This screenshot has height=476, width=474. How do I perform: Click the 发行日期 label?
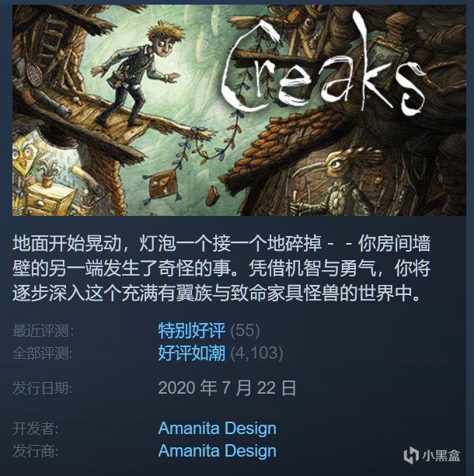click(x=43, y=388)
